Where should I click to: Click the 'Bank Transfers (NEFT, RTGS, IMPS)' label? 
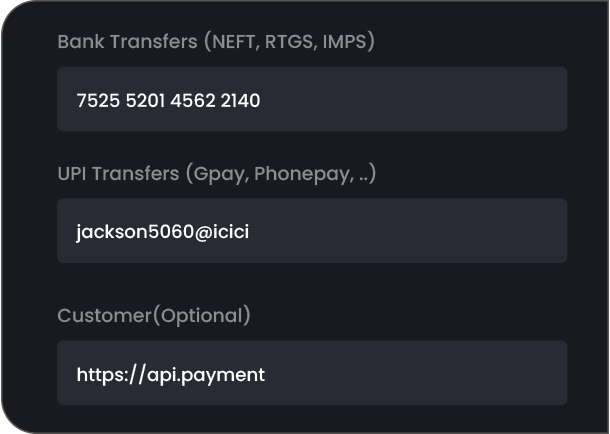(x=216, y=42)
